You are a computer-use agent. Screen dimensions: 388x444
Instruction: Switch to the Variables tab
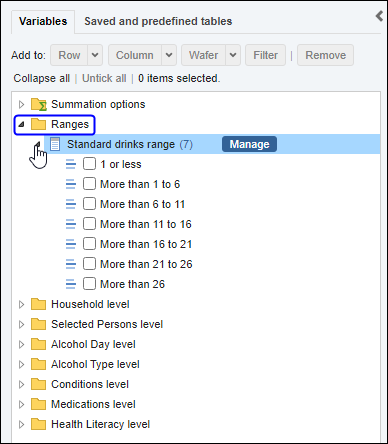(x=43, y=21)
